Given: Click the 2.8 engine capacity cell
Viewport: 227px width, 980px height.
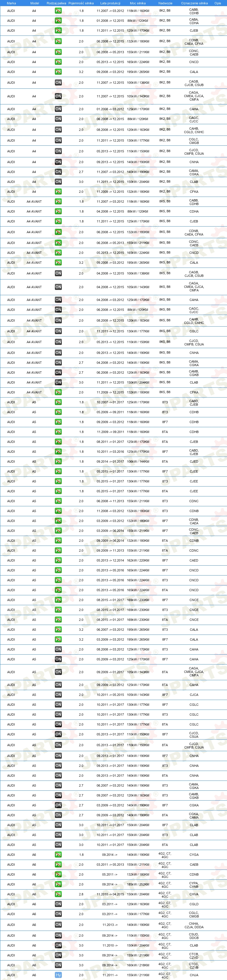Looking at the screenshot, I should pos(81,895).
